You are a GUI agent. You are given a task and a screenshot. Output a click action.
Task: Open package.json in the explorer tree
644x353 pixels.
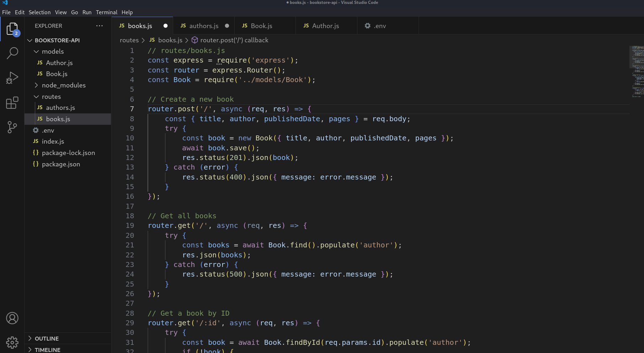point(68,164)
